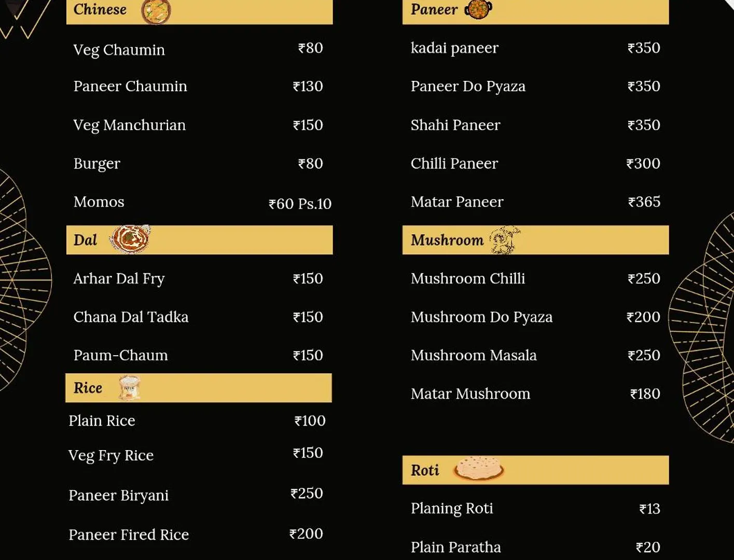Viewport: 734px width, 560px height.
Task: Click the Rice bag icon
Action: pos(129,388)
